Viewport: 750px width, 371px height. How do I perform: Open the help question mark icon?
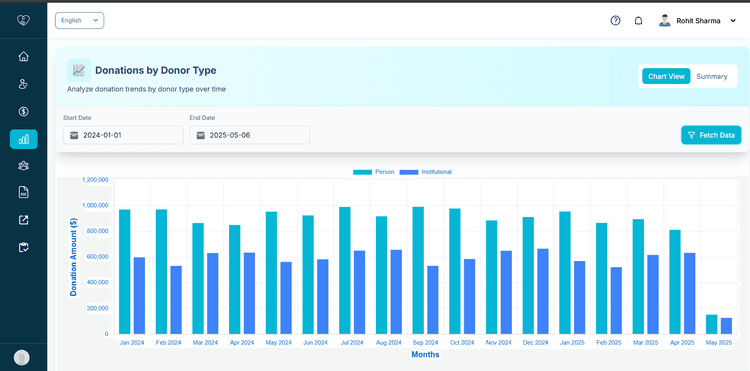(616, 21)
